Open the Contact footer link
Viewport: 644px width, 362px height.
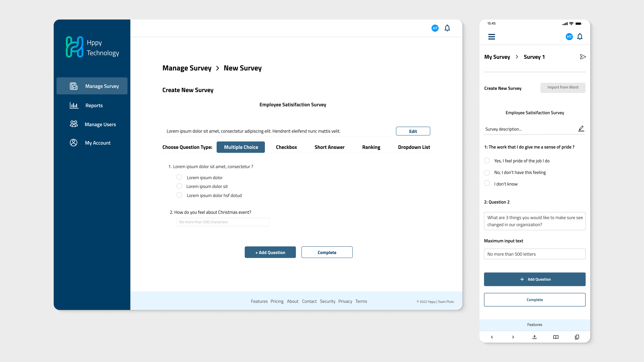click(309, 301)
